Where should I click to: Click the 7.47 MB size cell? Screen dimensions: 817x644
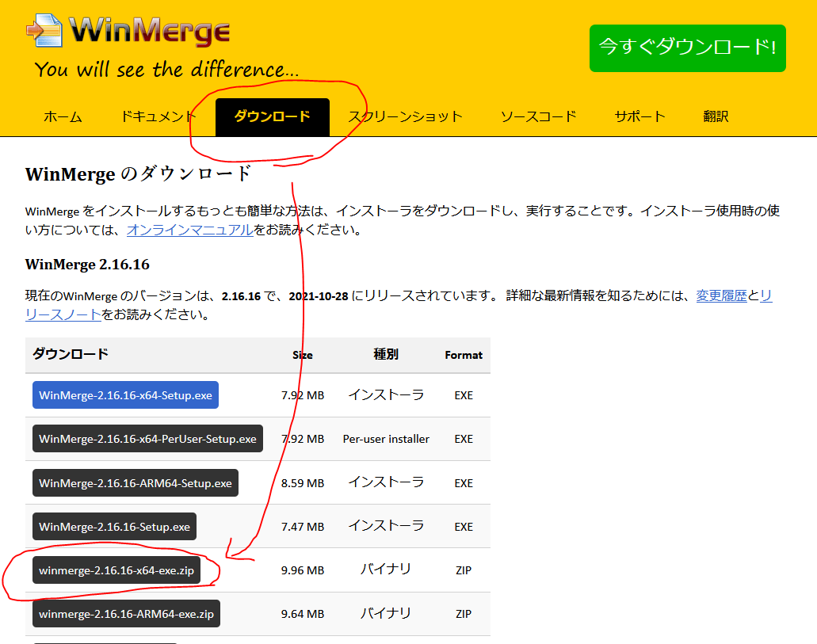click(303, 527)
